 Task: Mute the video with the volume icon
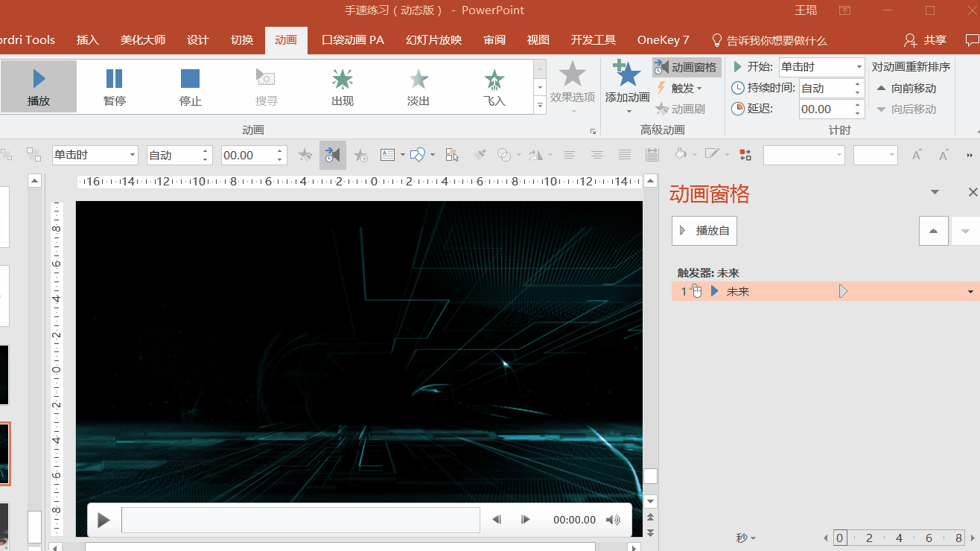(x=614, y=520)
